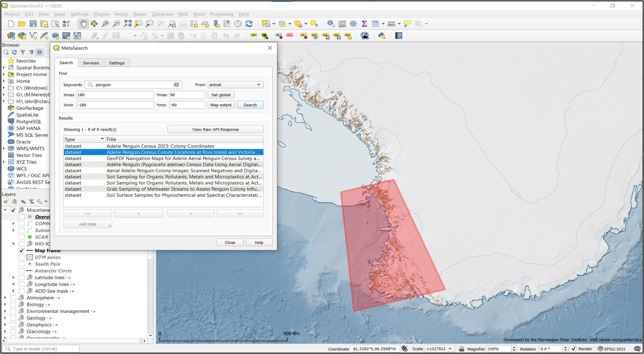Screen dimensions: 644x354
Task: Click the Zoom Out magnifier icon
Action: [x=117, y=24]
